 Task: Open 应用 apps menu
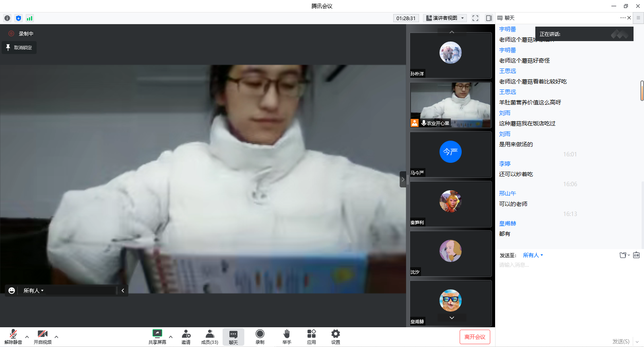pos(312,337)
